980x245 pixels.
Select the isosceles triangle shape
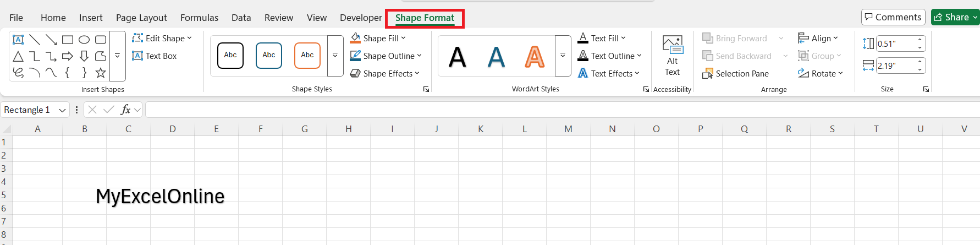tap(18, 56)
